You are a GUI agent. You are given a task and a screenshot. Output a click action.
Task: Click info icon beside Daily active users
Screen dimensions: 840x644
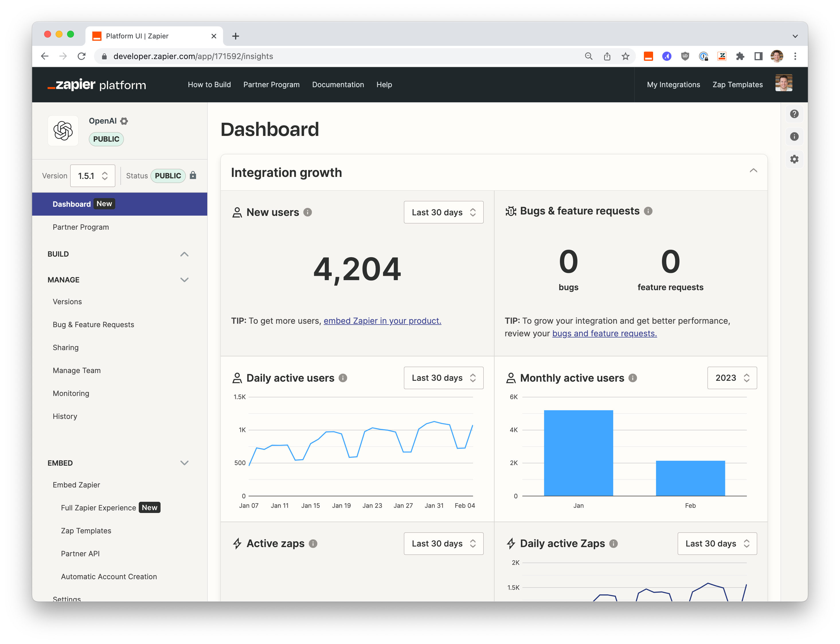[x=343, y=378]
